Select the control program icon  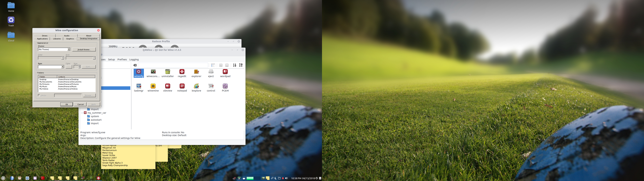(211, 88)
